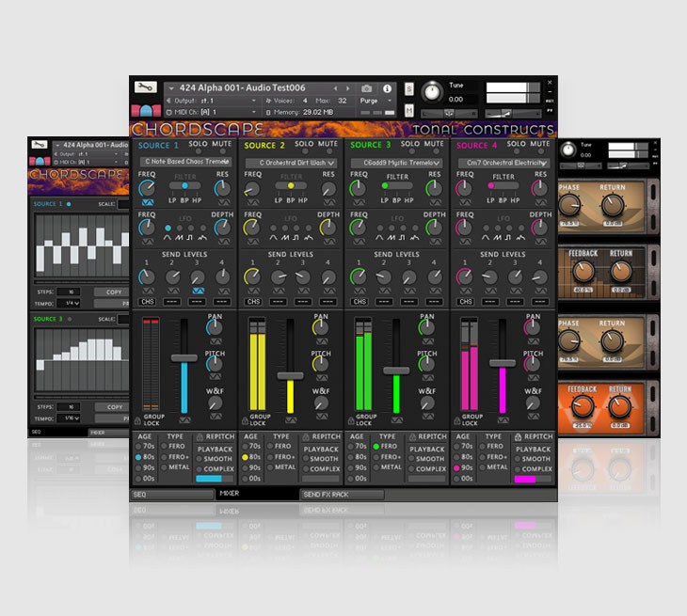This screenshot has height=616, width=687.
Task: Click the S solo button in header
Action: pyautogui.click(x=409, y=88)
